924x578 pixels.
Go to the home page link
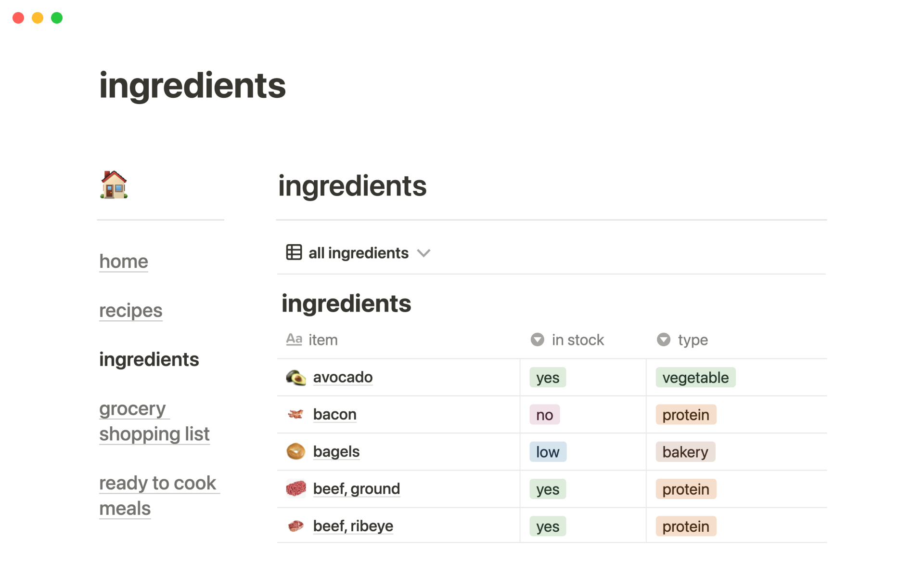click(124, 262)
